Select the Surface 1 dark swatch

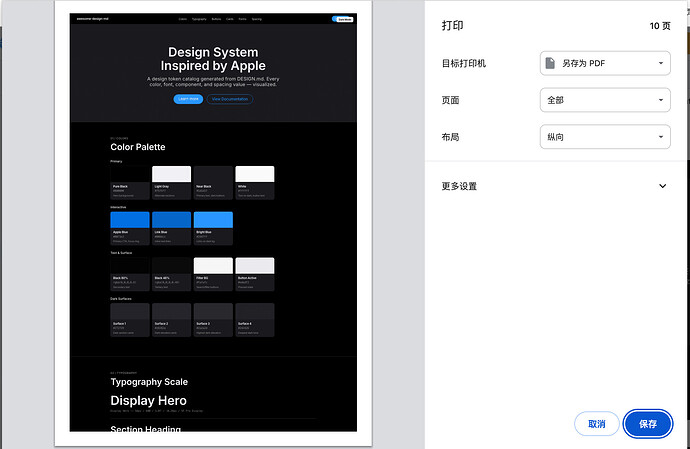(x=130, y=320)
